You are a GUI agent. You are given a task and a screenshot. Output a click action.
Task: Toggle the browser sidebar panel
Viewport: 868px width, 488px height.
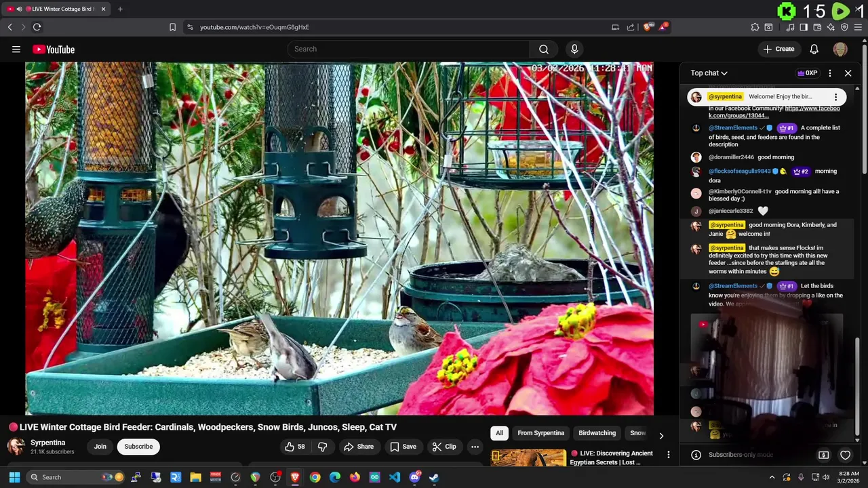(804, 27)
